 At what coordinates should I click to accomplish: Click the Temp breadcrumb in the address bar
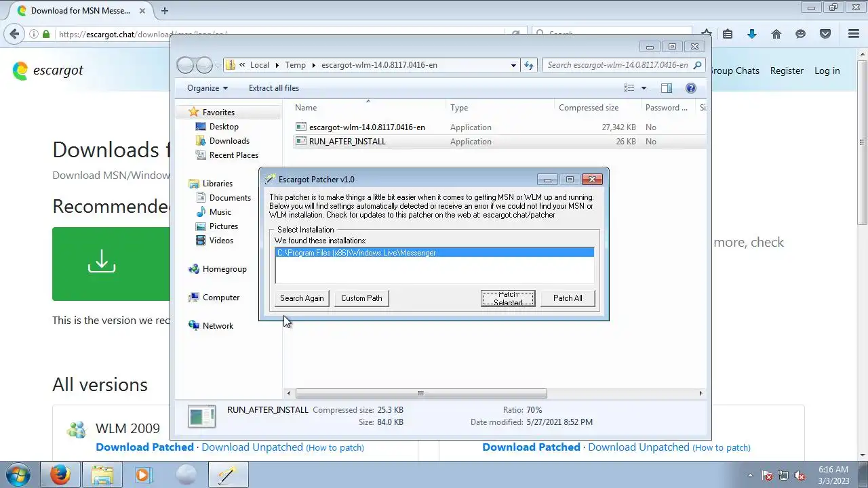tap(295, 65)
